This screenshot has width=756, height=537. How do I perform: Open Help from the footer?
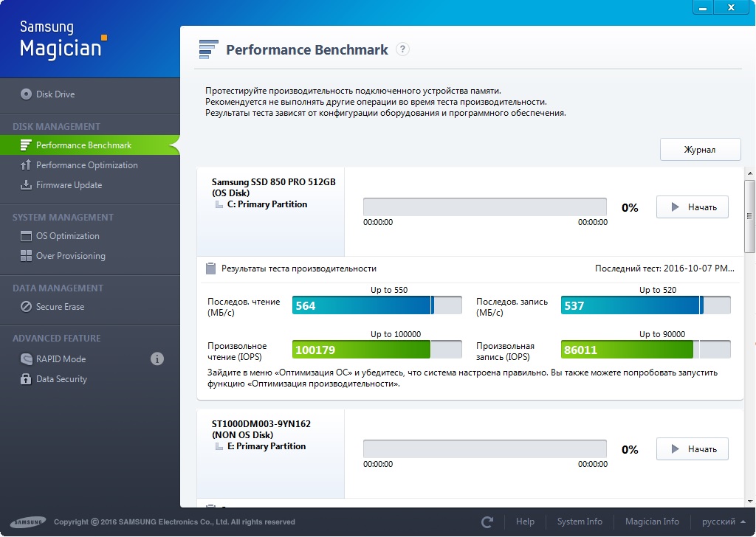click(525, 522)
